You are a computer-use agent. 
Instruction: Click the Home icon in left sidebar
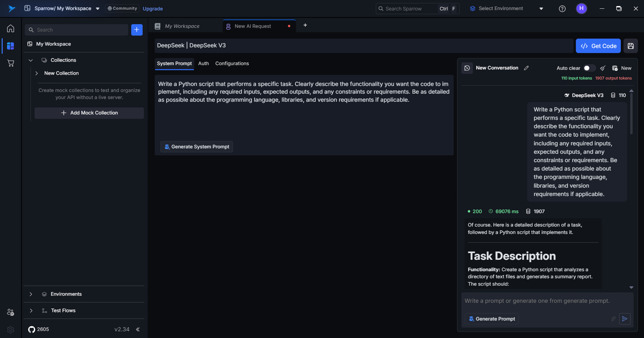click(x=11, y=29)
